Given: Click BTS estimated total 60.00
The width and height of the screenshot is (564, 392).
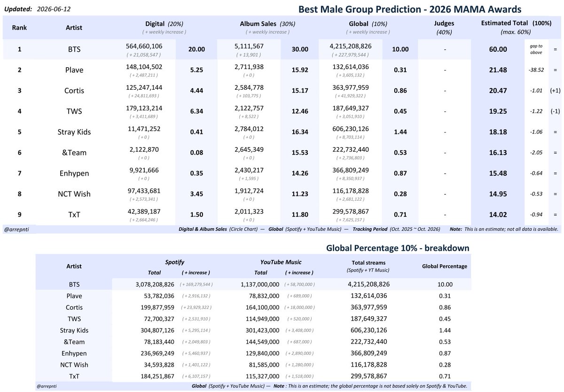Looking at the screenshot, I should [x=498, y=49].
